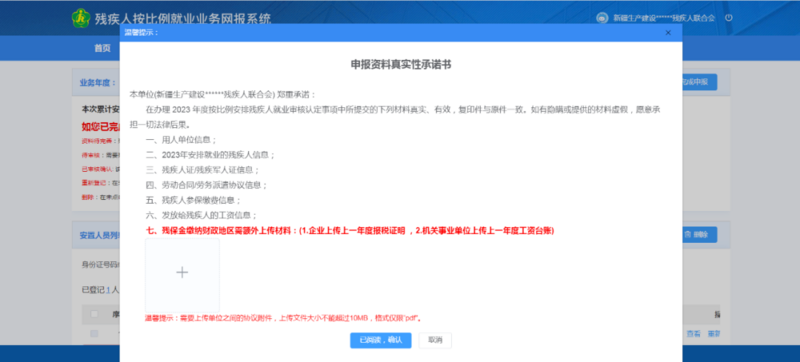Image resolution: width=800 pixels, height=362 pixels.
Task: Click the system logo emblem at top left
Action: (81, 18)
